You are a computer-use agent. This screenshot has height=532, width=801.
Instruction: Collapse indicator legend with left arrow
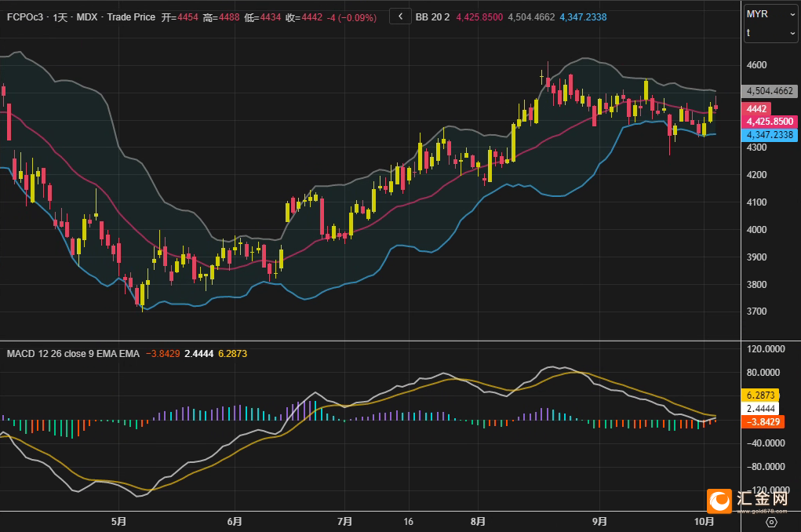(x=400, y=16)
